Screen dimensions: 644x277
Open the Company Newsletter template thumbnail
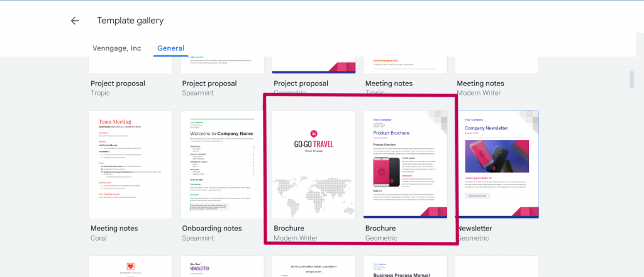point(497,165)
